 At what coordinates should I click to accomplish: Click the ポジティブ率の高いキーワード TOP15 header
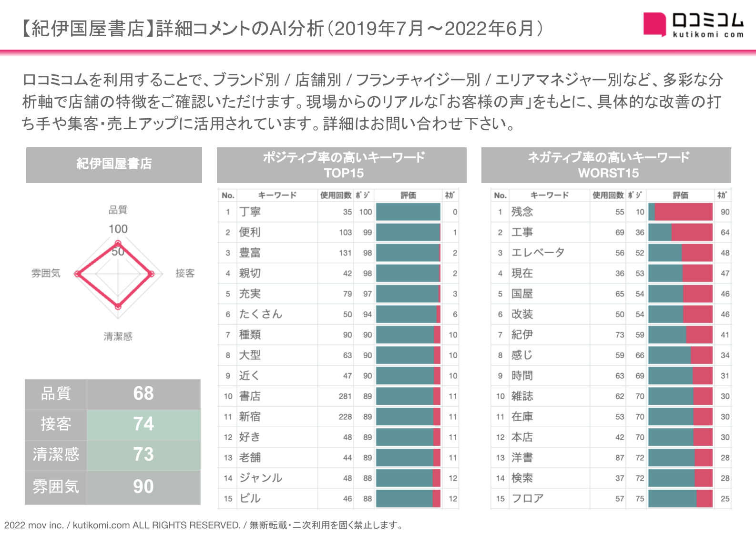pos(341,165)
